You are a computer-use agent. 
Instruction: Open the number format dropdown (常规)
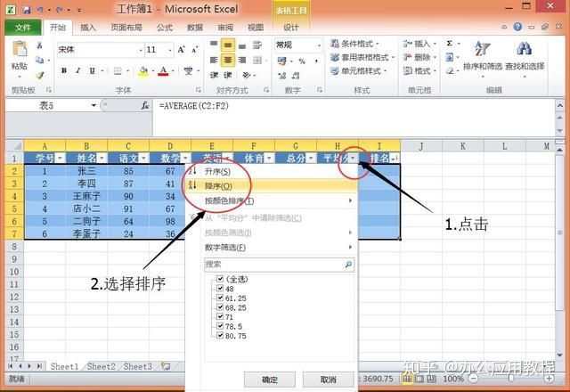(319, 45)
